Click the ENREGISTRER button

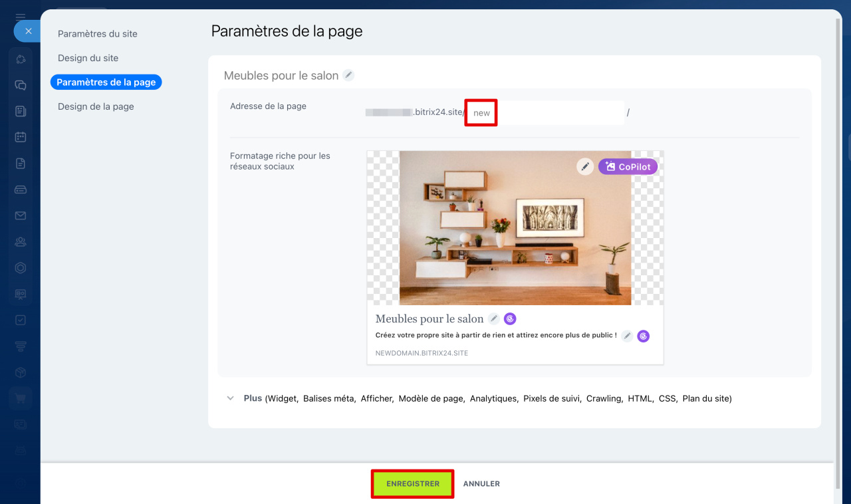point(412,483)
